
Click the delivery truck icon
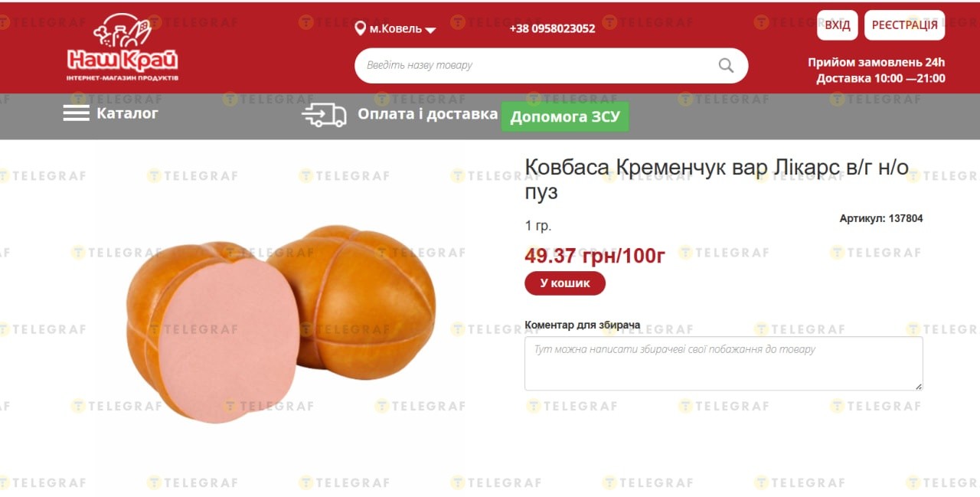324,115
